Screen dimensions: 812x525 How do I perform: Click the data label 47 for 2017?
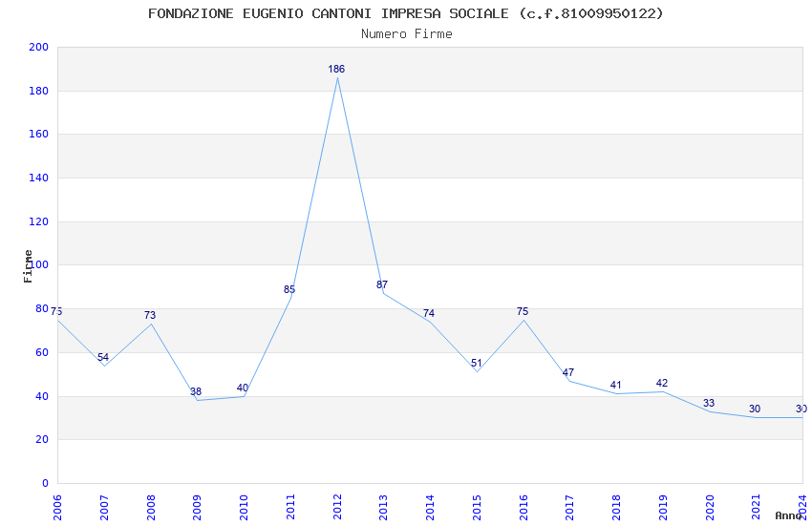568,372
